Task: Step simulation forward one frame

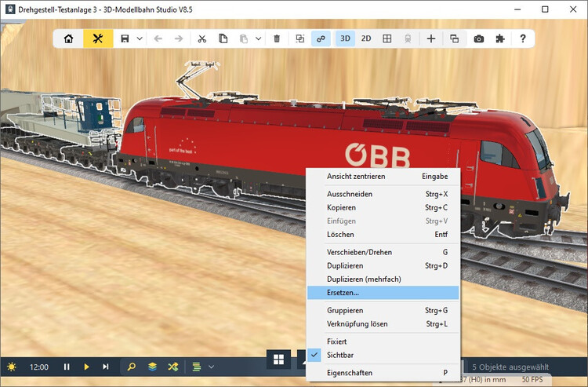Action: [x=106, y=367]
